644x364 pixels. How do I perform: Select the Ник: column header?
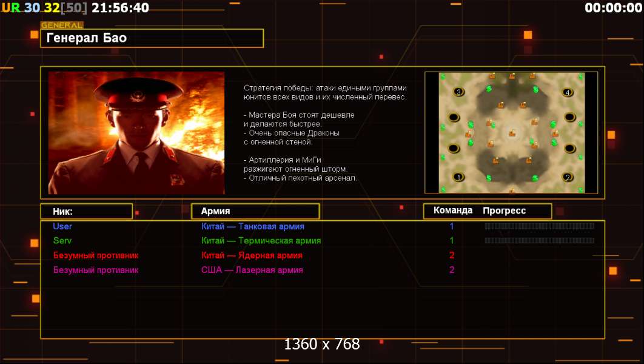tap(87, 211)
